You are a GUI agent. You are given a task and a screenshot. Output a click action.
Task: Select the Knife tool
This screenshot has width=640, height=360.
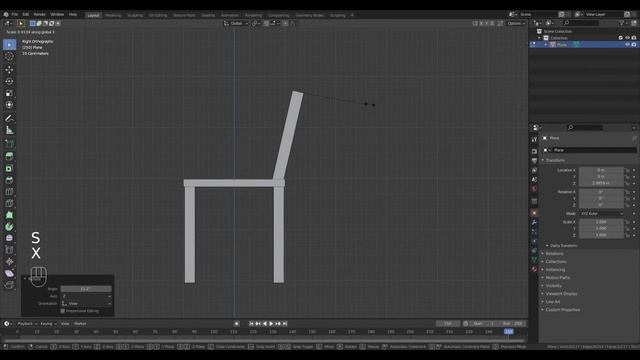pos(9,203)
